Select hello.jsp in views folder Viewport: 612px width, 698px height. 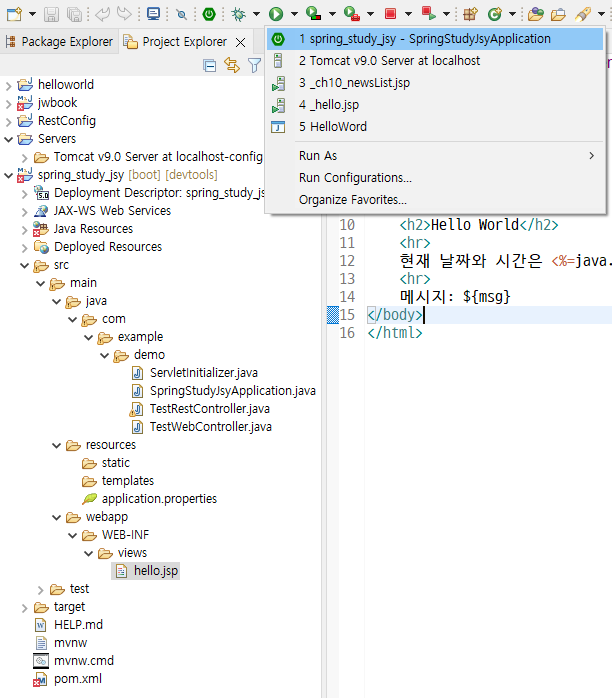[x=156, y=571]
